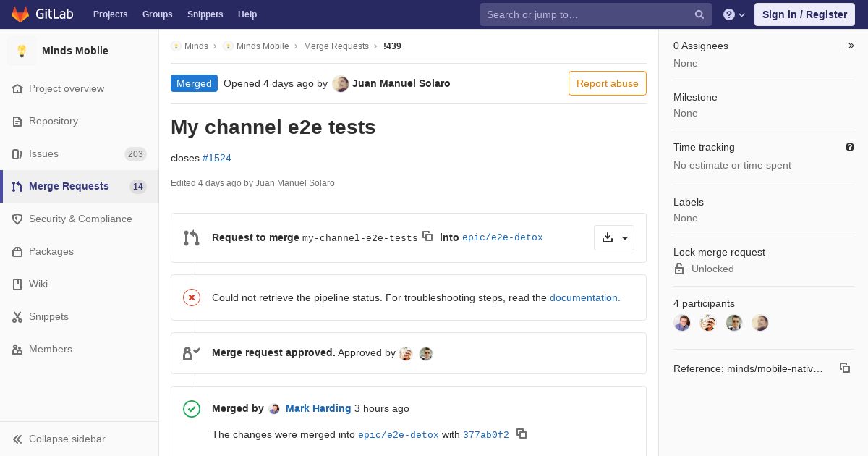Click the search magnifier icon
This screenshot has height=456, width=868.
(699, 14)
